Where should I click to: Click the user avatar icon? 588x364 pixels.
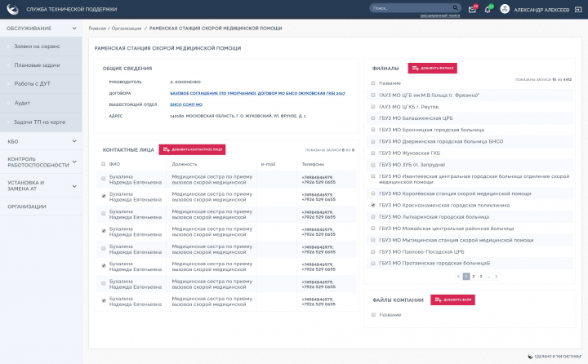(505, 9)
